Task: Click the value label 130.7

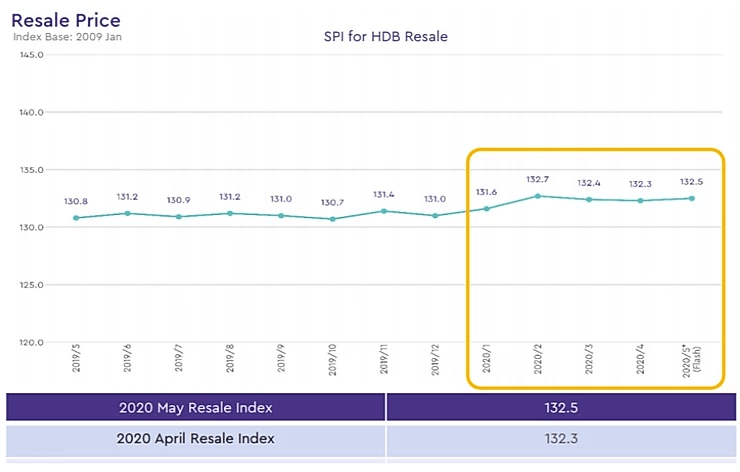Action: [x=332, y=202]
